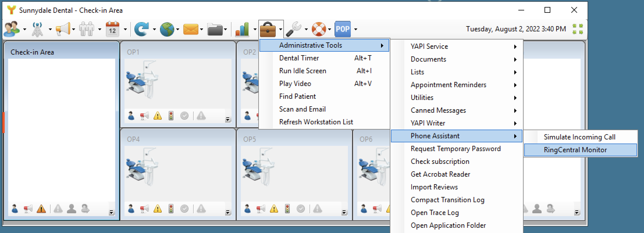Click the gray checkmark icon in OP1
This screenshot has width=644, height=233.
point(184,116)
